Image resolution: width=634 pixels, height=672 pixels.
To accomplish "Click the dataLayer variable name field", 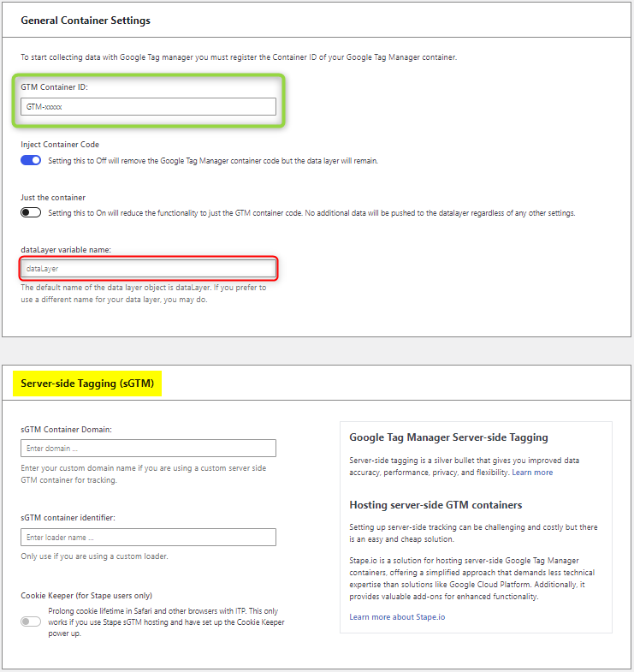I will tap(148, 269).
